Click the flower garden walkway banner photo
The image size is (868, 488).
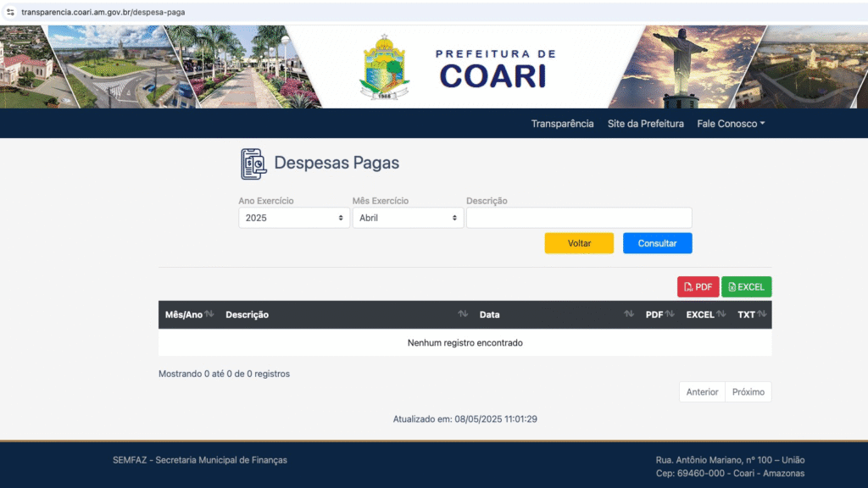(243, 66)
